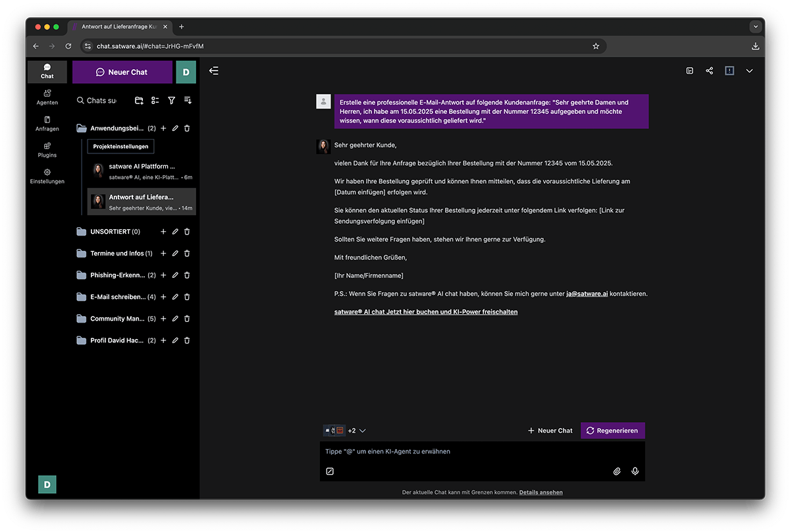Regenerate the response with Regenerieren

613,431
